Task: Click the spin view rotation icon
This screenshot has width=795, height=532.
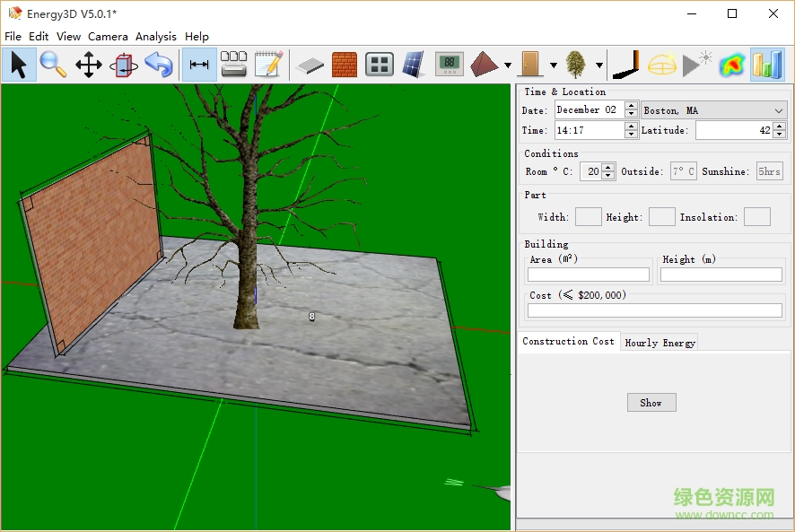Action: pos(123,65)
